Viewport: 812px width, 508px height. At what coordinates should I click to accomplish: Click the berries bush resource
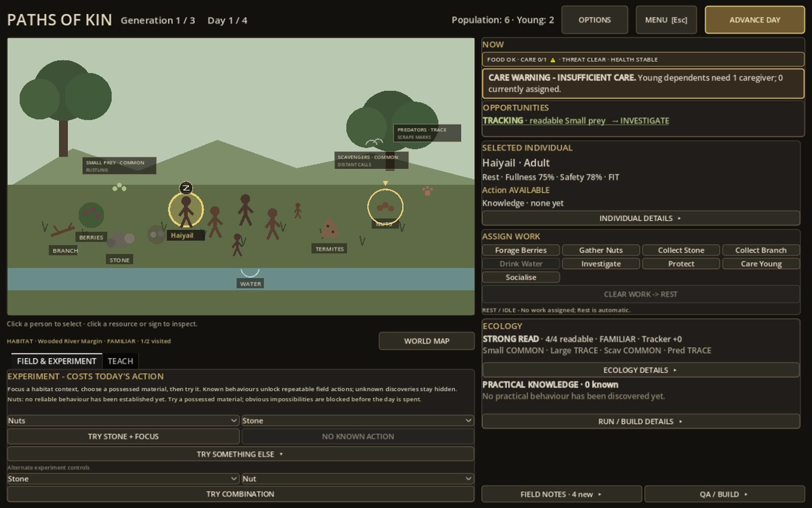click(91, 215)
